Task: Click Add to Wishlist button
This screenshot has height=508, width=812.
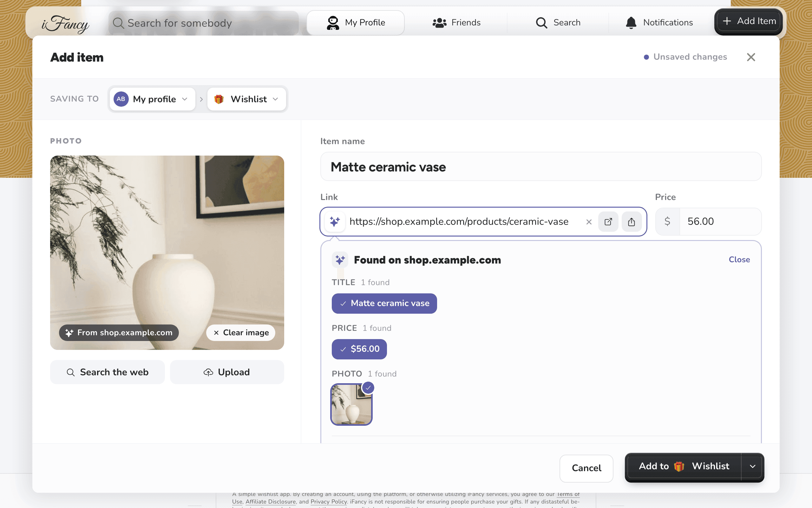Action: pos(684,466)
